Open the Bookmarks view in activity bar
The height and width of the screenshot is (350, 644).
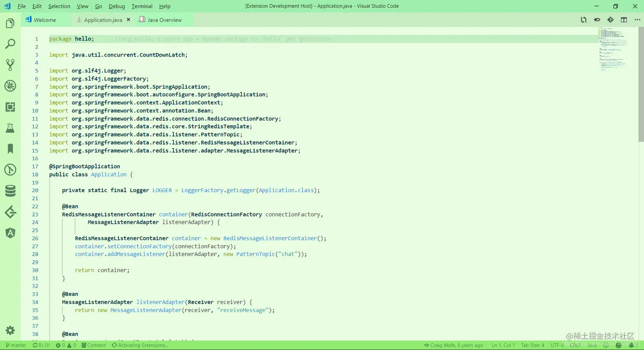point(10,148)
